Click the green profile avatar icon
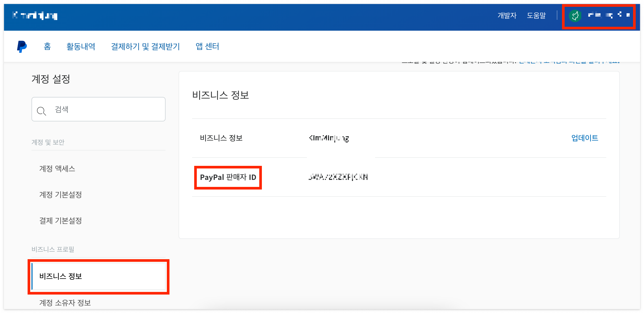This screenshot has height=313, width=644. click(575, 16)
